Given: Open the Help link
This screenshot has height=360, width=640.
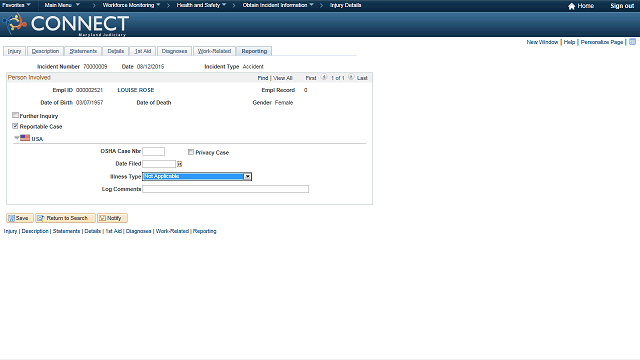Looking at the screenshot, I should [569, 42].
